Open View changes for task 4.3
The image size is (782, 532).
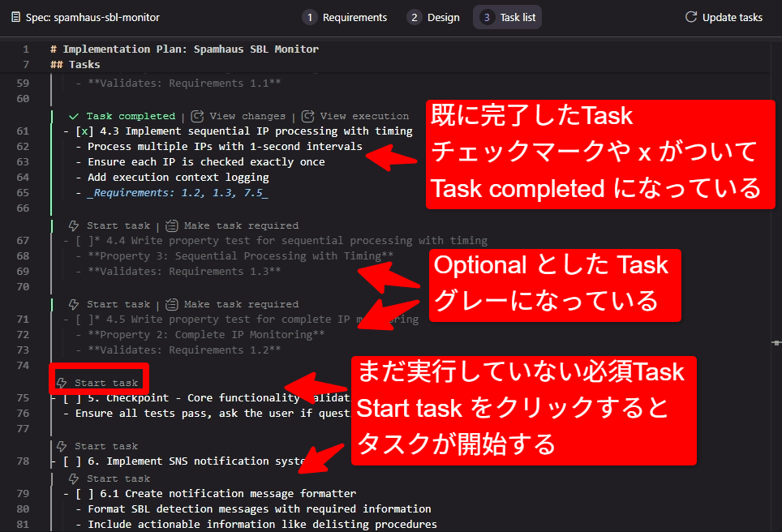238,116
